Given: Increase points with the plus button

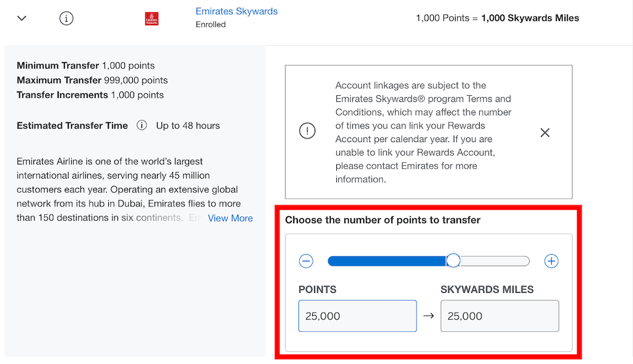Looking at the screenshot, I should pos(551,261).
